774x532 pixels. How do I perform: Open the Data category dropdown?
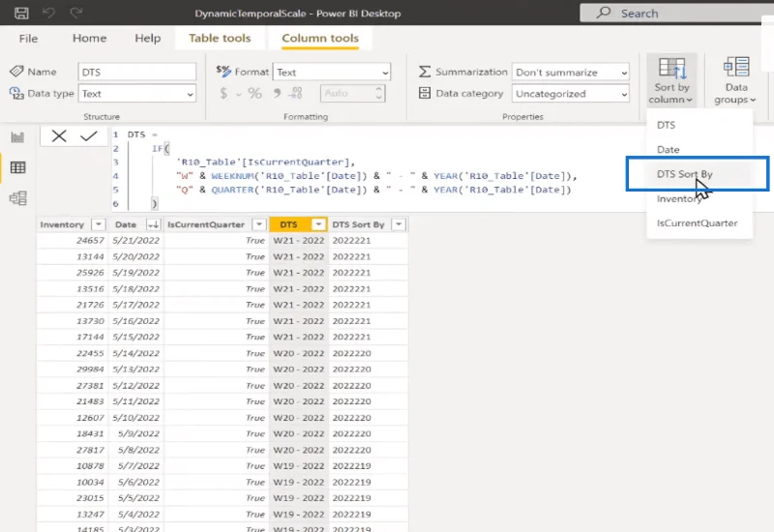coord(570,94)
